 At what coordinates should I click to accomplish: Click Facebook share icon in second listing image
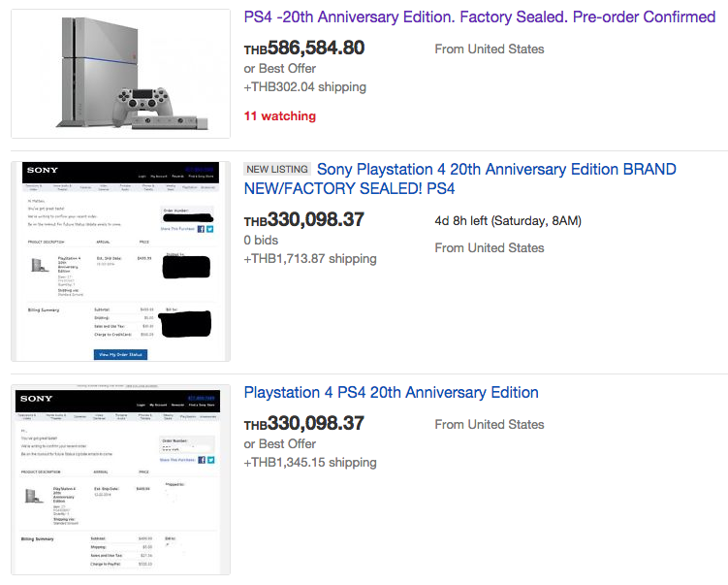coord(202,229)
